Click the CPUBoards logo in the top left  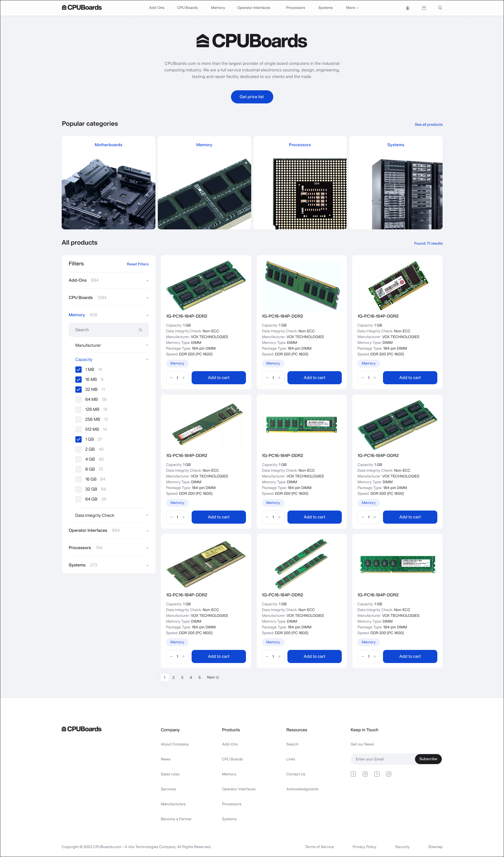pyautogui.click(x=82, y=7)
